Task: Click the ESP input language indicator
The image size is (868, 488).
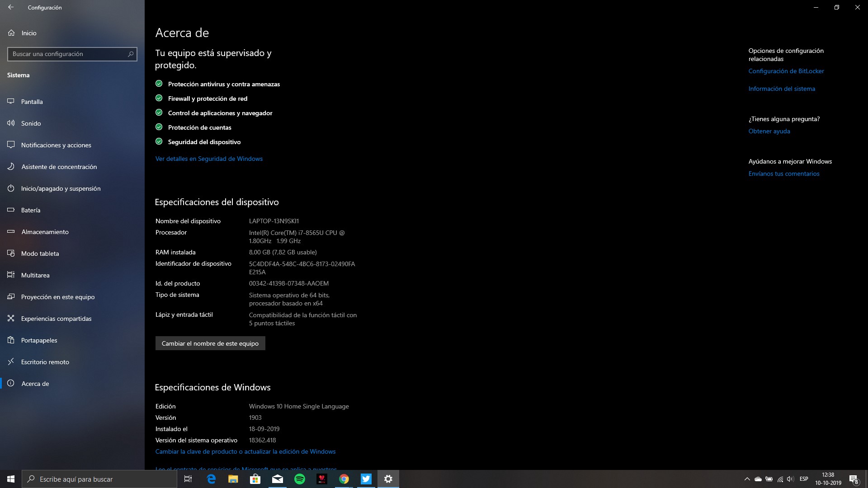Action: (x=804, y=479)
